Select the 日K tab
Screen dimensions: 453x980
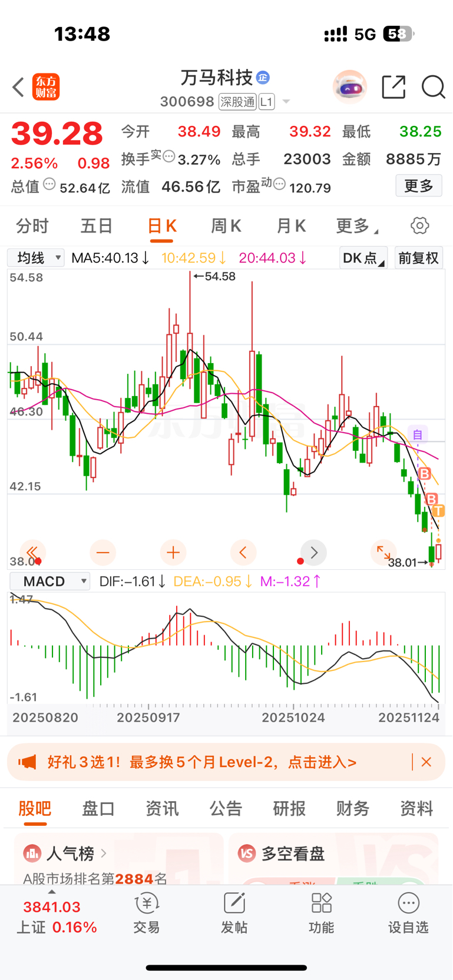[x=162, y=227]
